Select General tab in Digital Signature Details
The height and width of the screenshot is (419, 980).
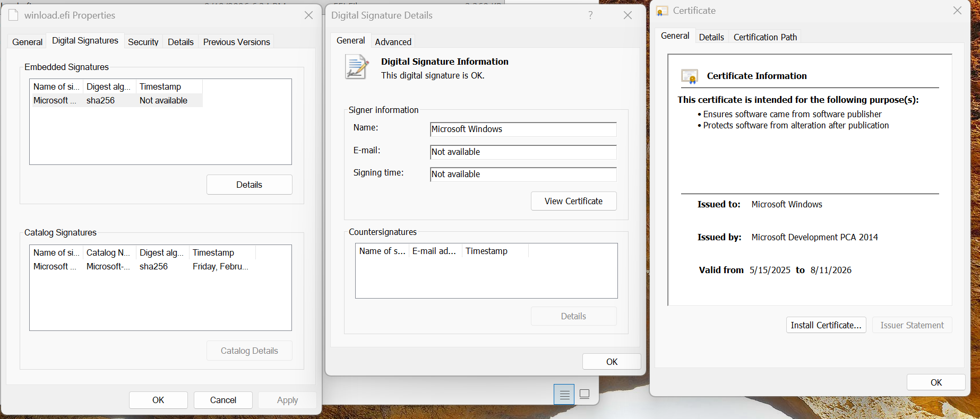tap(350, 40)
